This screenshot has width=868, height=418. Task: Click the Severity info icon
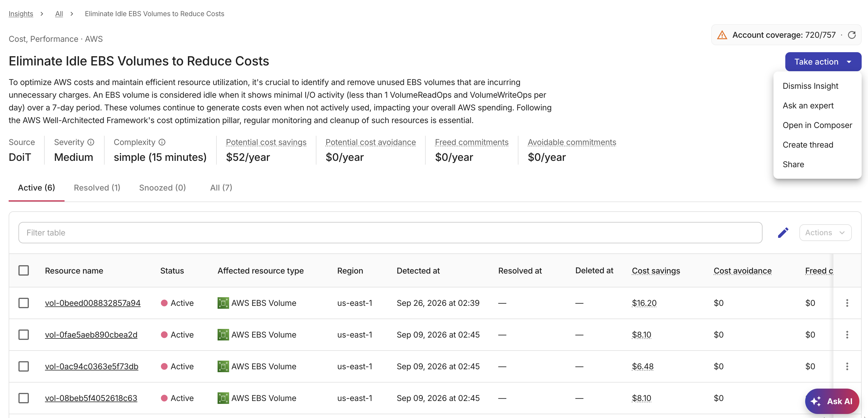tap(91, 142)
